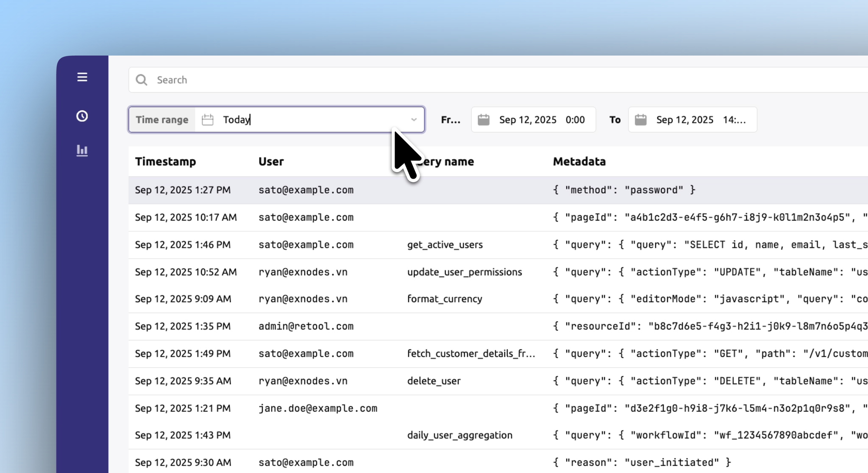Image resolution: width=868 pixels, height=473 pixels.
Task: Select the delete_user query row
Action: [x=434, y=381]
